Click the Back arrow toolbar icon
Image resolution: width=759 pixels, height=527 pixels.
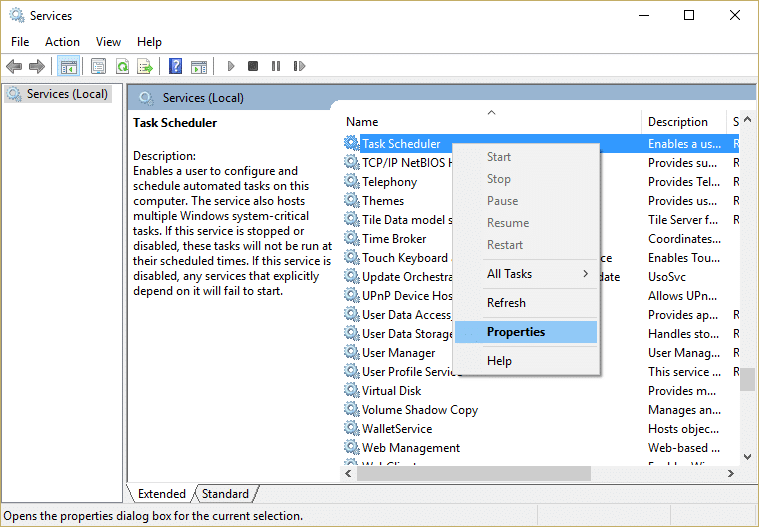point(14,66)
